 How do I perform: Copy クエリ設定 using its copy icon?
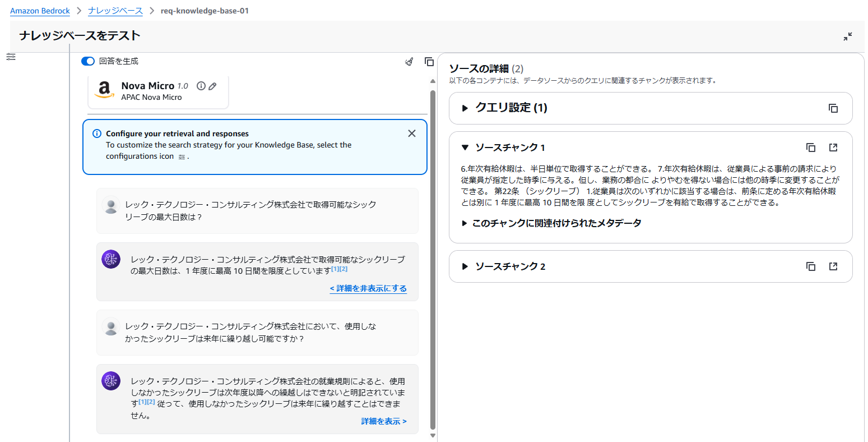pyautogui.click(x=833, y=108)
